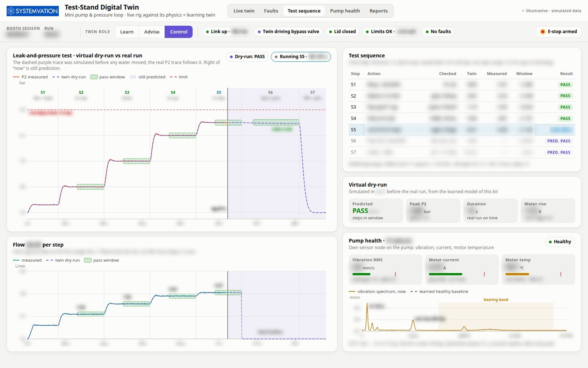Toggle pressure twin dry-run legend entry
The image size is (588, 368).
pyautogui.click(x=69, y=77)
